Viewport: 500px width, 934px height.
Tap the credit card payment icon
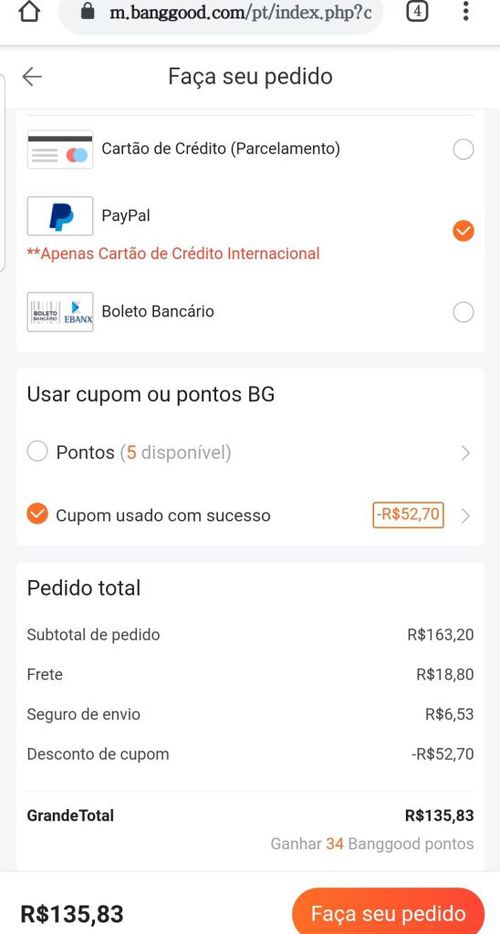pyautogui.click(x=60, y=150)
